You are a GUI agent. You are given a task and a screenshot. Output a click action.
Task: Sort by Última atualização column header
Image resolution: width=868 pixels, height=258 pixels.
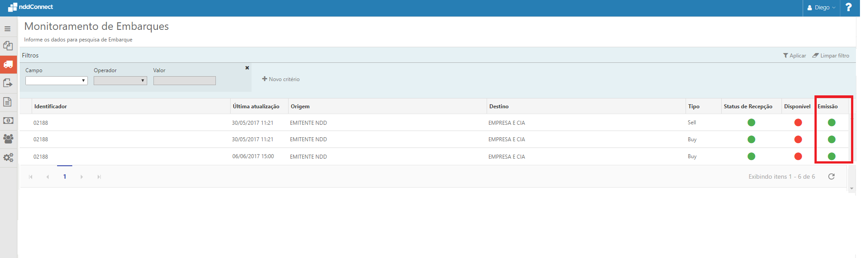256,106
